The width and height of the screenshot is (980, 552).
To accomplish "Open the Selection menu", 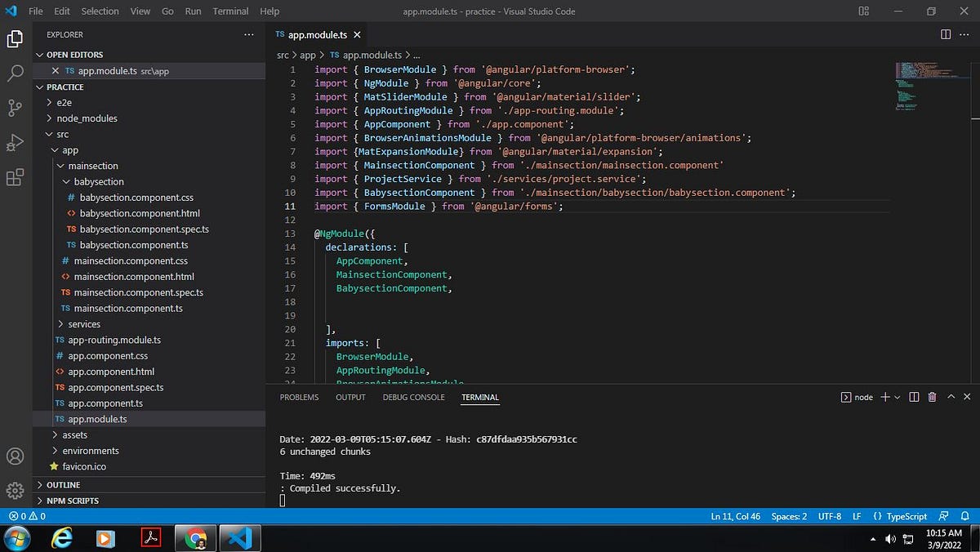I will pyautogui.click(x=100, y=11).
